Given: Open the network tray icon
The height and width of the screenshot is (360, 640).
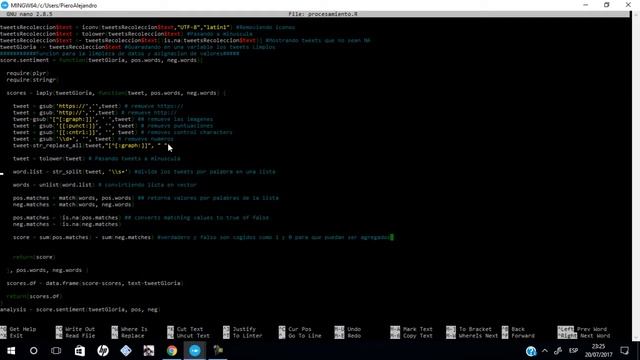Looking at the screenshot, I should click(558, 351).
